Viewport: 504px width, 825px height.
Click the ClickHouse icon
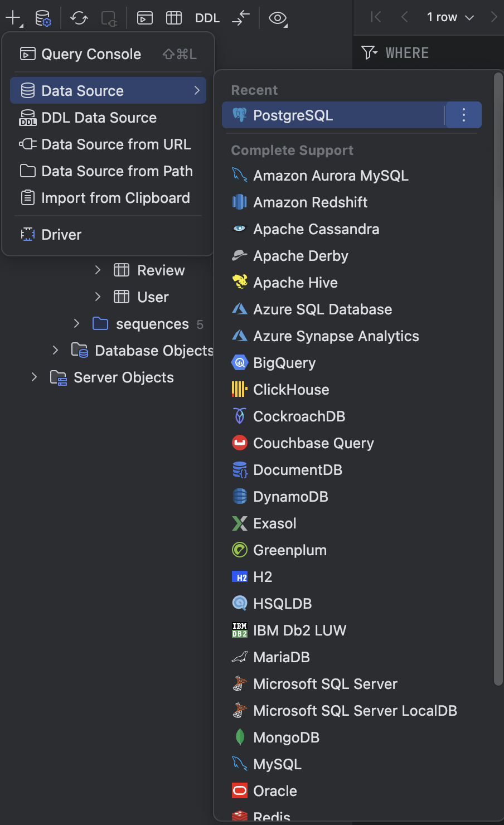pyautogui.click(x=240, y=389)
